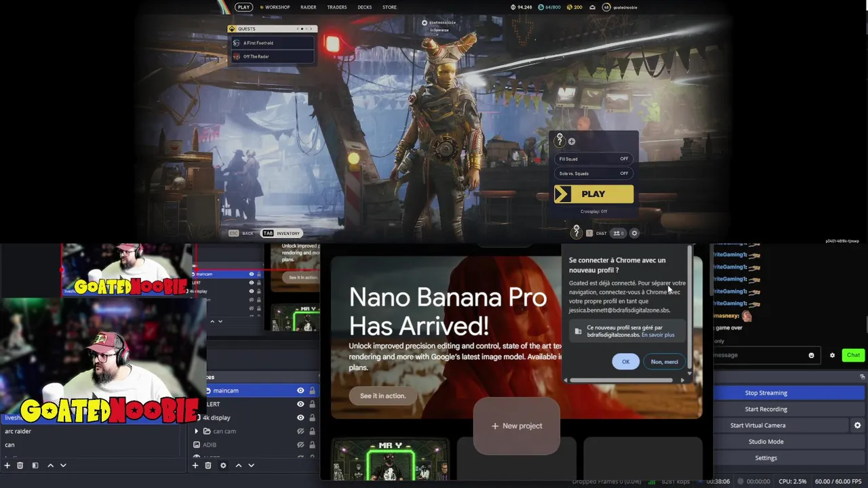Show the ADIB source eye
The width and height of the screenshot is (868, 488).
300,445
